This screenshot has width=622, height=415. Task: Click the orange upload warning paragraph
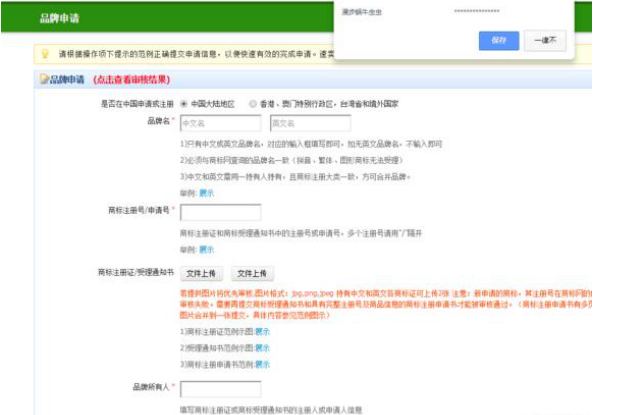tap(386, 304)
